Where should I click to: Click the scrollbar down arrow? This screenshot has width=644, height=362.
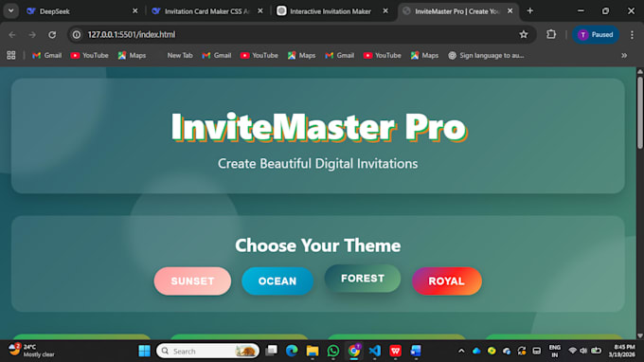(x=640, y=335)
